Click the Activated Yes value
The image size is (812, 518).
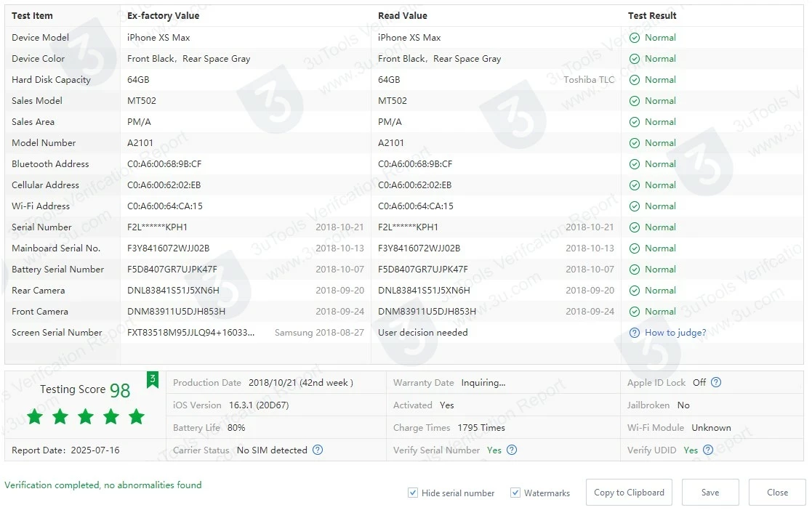coord(446,405)
